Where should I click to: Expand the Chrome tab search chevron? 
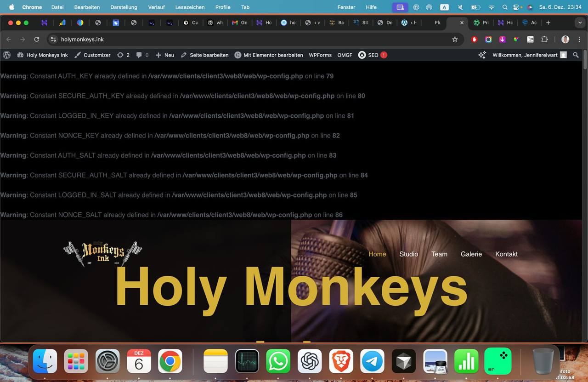click(x=580, y=23)
